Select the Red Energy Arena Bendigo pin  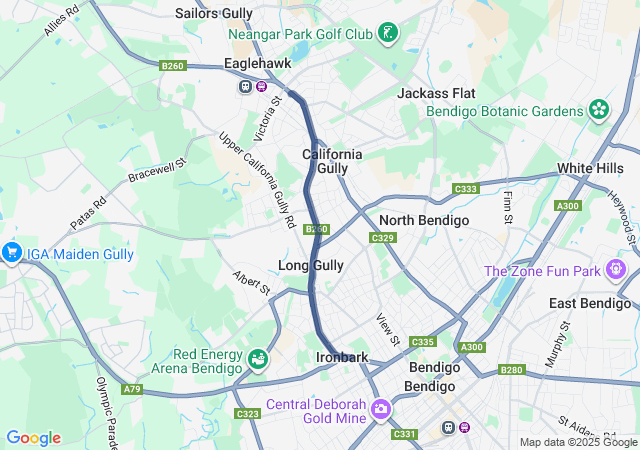pyautogui.click(x=258, y=360)
